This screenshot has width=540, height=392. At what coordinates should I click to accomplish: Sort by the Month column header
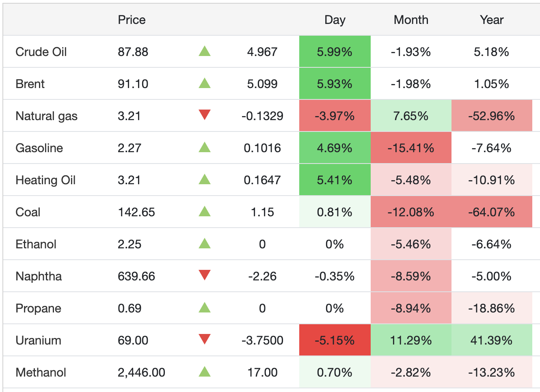tap(411, 20)
